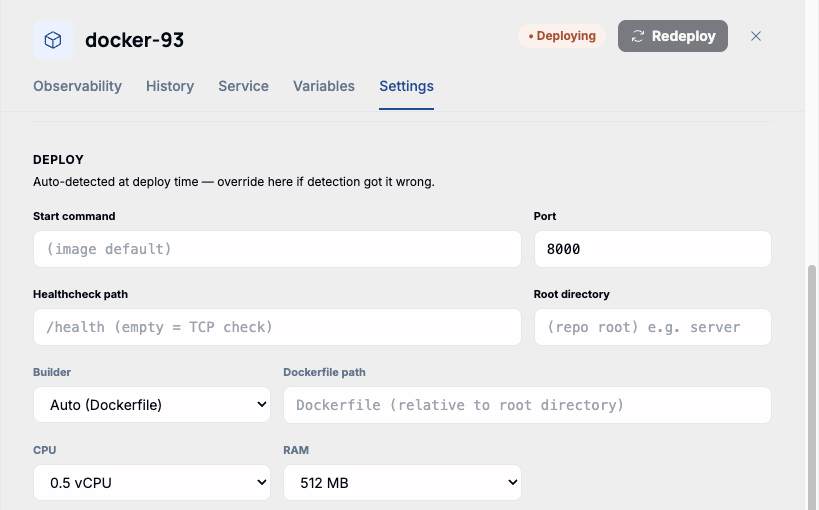Viewport: 819px width, 510px height.
Task: Click the Dockerfile path label
Action: [x=324, y=372]
